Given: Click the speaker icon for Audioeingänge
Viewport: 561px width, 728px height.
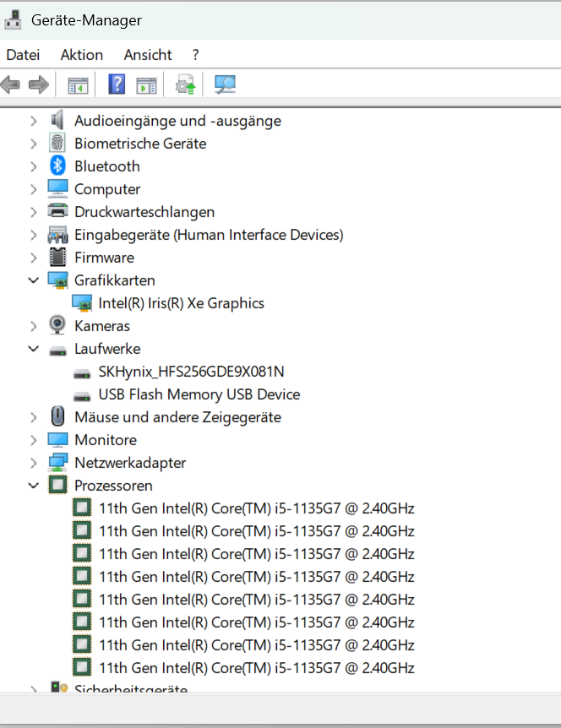Looking at the screenshot, I should tap(57, 120).
